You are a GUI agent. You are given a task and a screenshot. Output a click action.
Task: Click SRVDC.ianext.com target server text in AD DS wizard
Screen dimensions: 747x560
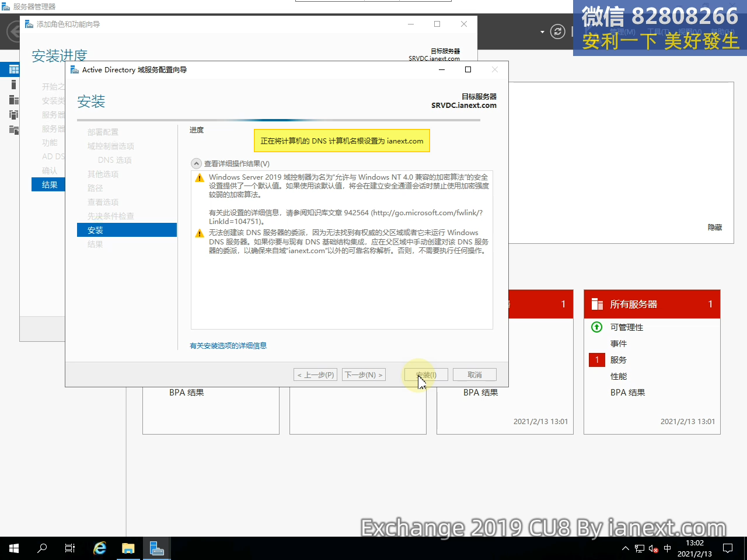(464, 106)
